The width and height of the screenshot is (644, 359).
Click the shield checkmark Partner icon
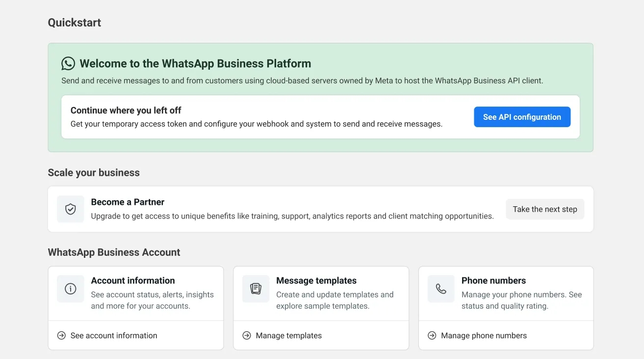71,209
